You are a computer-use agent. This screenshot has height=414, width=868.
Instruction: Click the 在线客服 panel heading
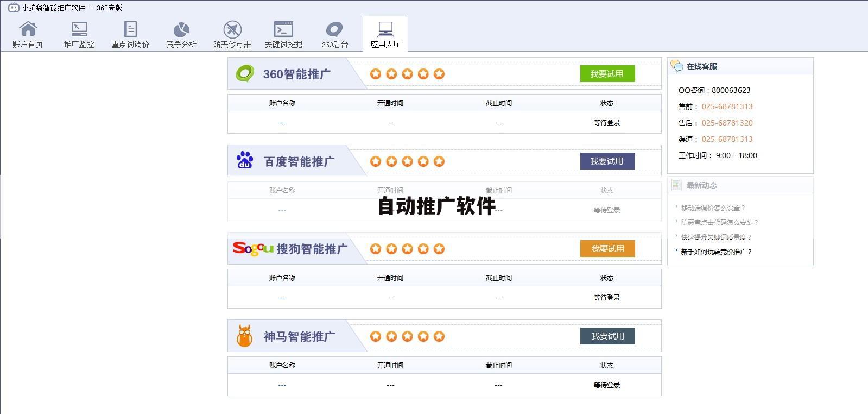coord(701,66)
